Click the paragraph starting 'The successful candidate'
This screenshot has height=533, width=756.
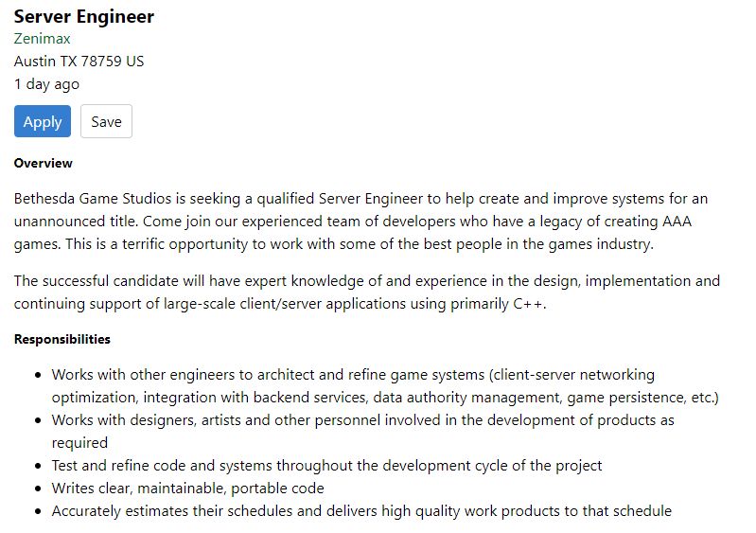pyautogui.click(x=366, y=280)
